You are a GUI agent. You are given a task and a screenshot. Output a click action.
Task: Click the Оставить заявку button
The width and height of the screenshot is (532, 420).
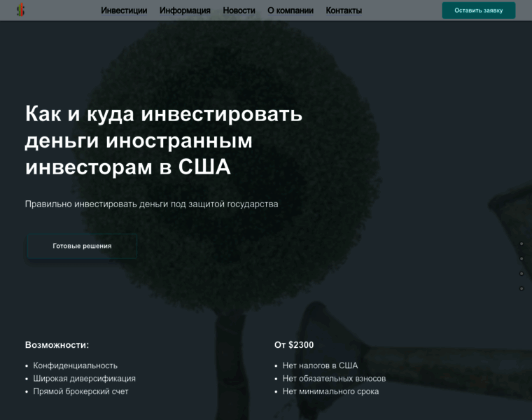pyautogui.click(x=478, y=10)
